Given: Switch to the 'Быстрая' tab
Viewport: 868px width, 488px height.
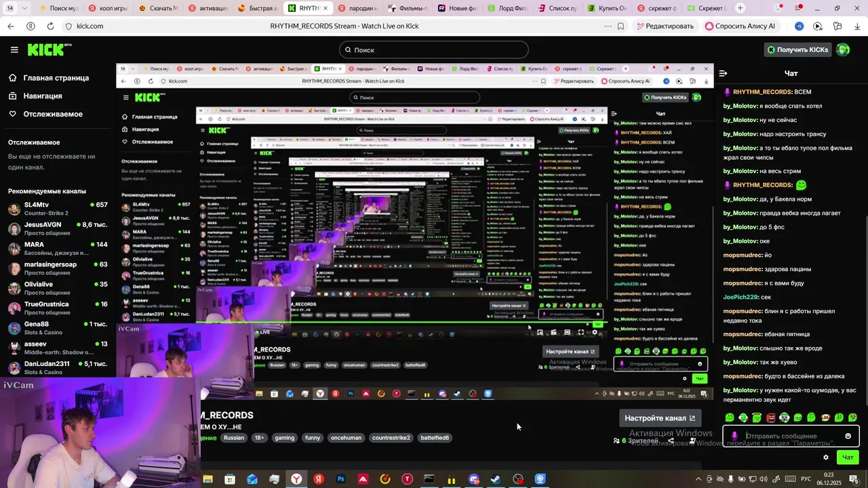Looking at the screenshot, I should pos(258,8).
